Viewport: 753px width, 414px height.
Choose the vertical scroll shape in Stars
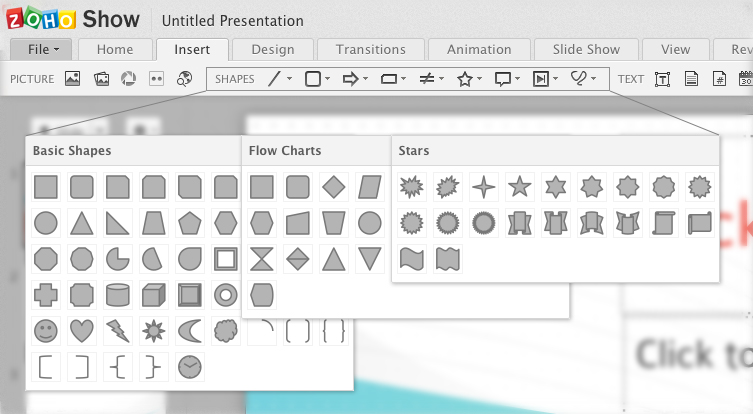663,222
